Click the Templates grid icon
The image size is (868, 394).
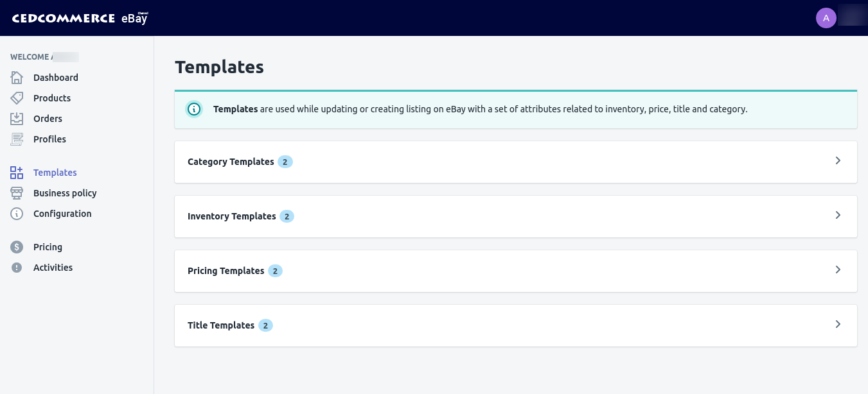17,173
